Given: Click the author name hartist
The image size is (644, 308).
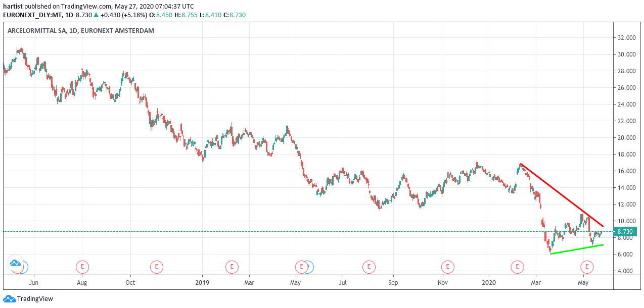Looking at the screenshot, I should click(x=13, y=7).
